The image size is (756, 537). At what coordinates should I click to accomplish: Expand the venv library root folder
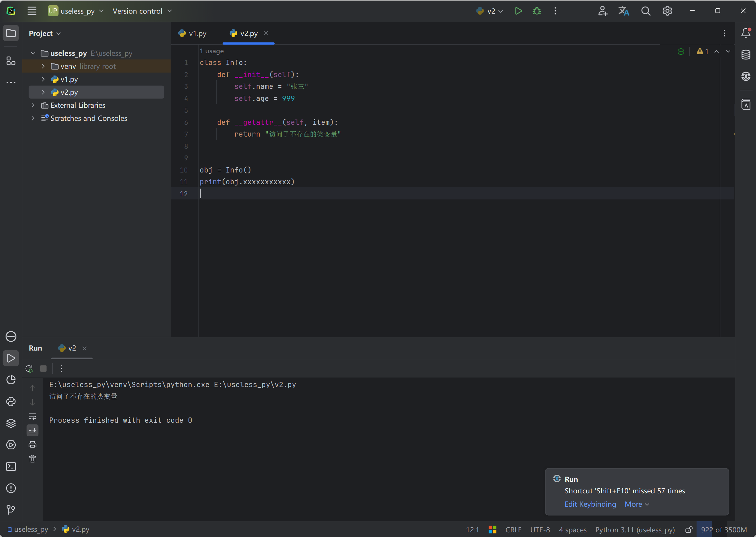pos(43,66)
